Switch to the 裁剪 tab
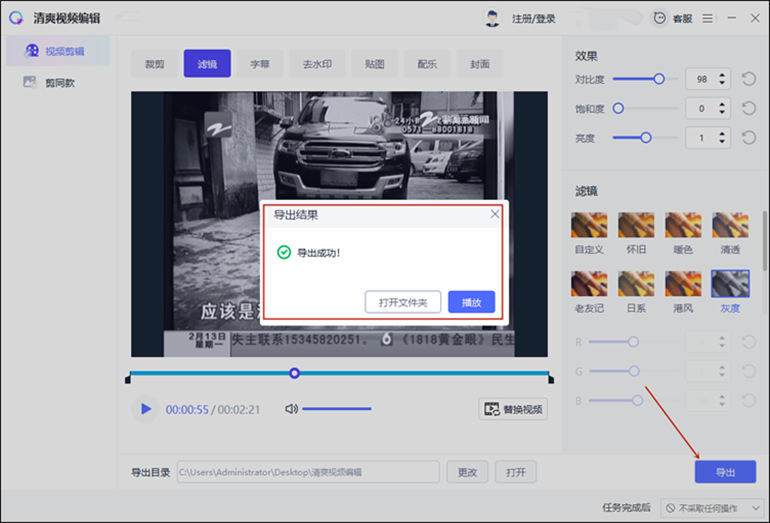This screenshot has height=523, width=770. coord(154,64)
